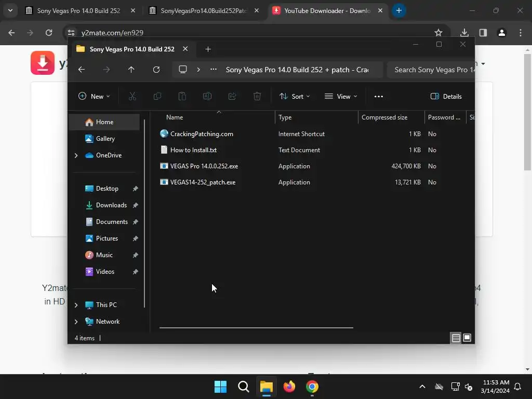Click the Delete trash icon in Explorer
Screen dimensions: 532x399
(257, 96)
